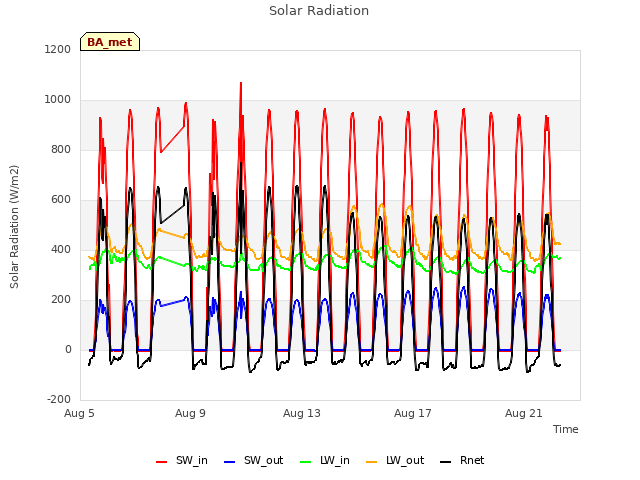Click the SW_in legend entry
Screen dimensions: 640x480
click(182, 460)
